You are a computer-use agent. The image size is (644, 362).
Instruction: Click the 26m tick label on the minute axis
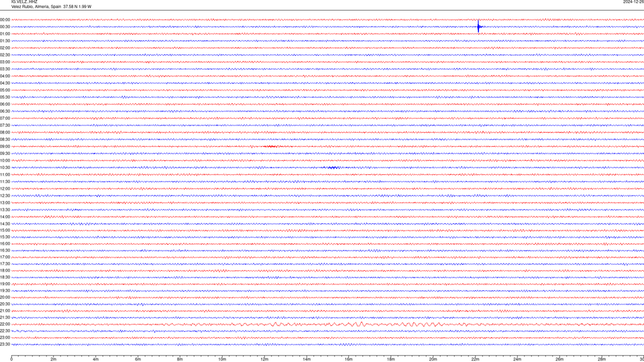(559, 359)
